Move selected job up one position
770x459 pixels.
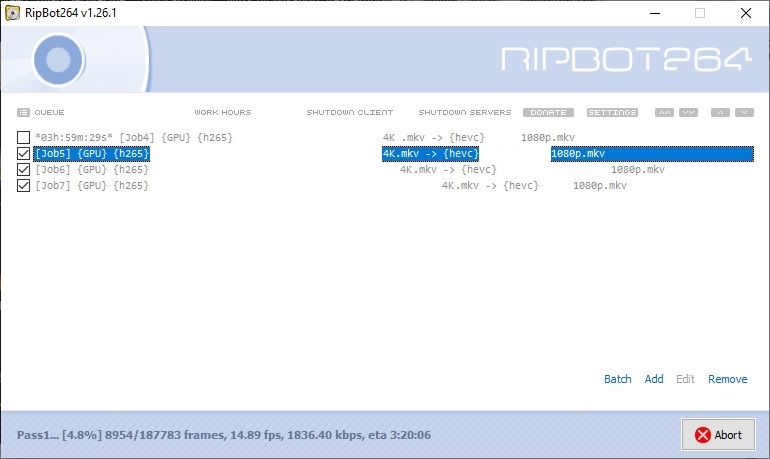point(720,112)
